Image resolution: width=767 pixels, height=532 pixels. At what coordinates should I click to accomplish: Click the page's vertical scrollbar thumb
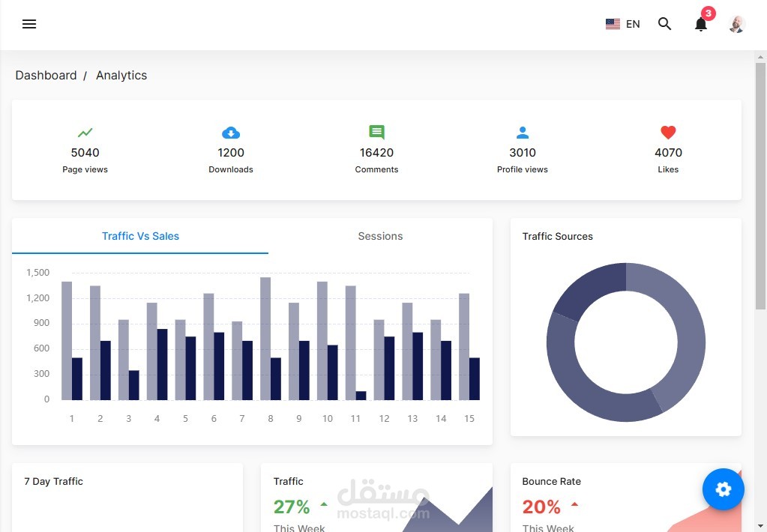(760, 186)
